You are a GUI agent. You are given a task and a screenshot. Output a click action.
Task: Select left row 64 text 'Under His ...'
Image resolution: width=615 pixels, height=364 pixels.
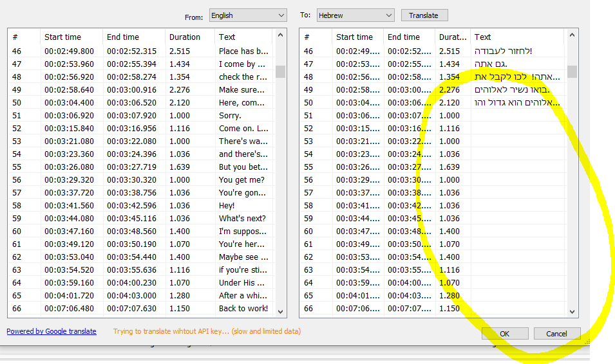pos(241,282)
